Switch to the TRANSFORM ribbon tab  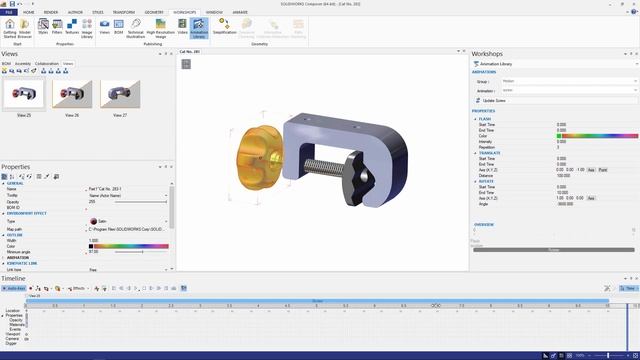(x=124, y=12)
